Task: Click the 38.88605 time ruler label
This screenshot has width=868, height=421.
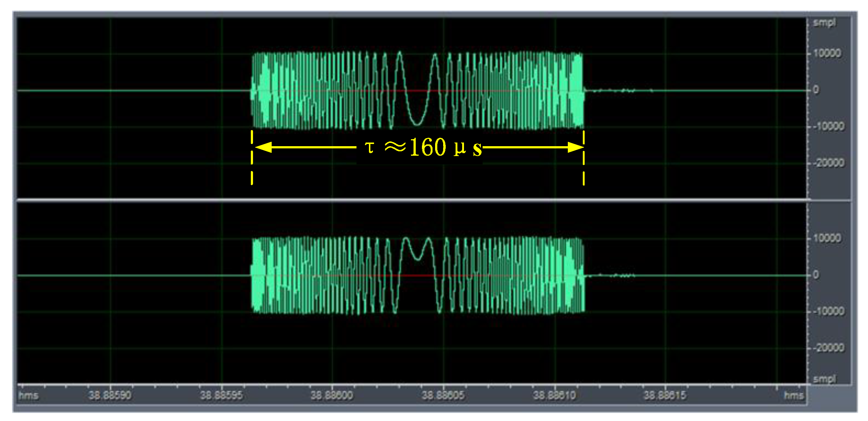Action: [443, 395]
